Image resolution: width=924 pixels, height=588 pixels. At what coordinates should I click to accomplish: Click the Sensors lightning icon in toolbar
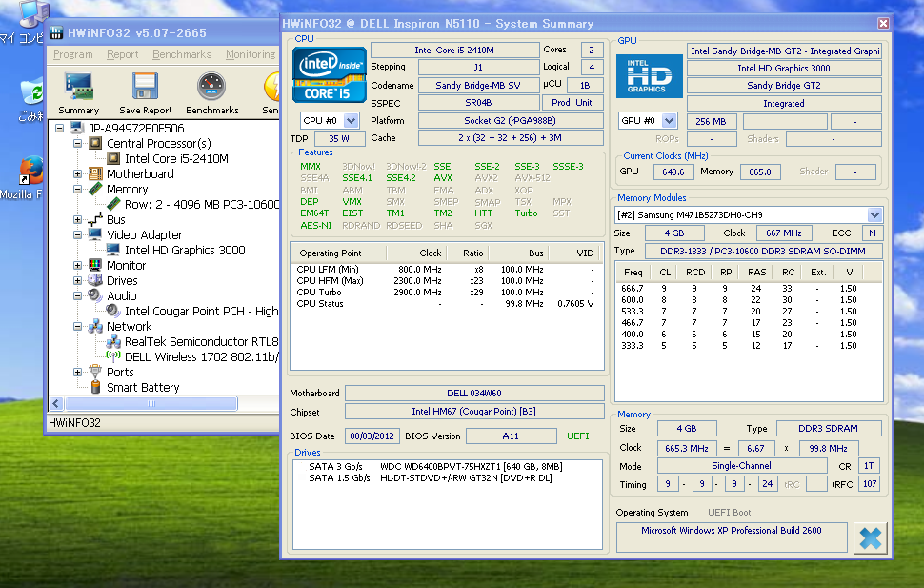(271, 87)
